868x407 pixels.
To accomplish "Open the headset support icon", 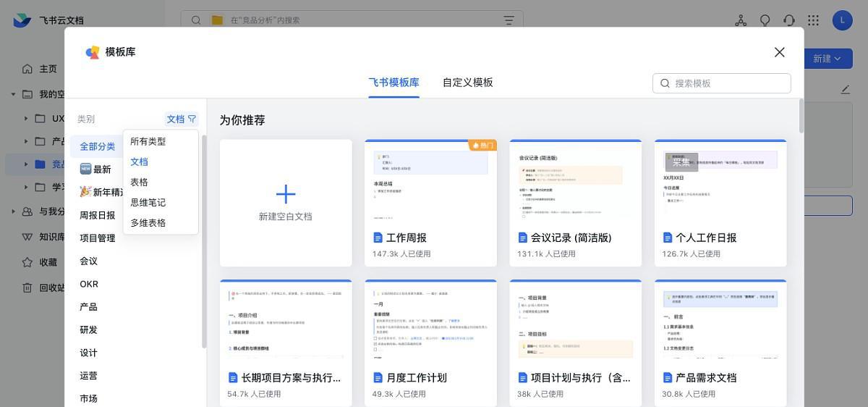I will [x=789, y=20].
